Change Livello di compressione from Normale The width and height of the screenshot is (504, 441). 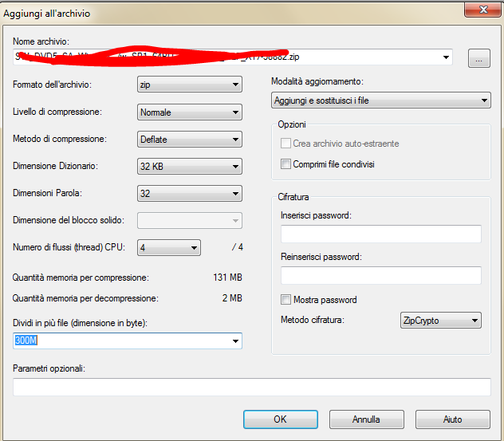(x=190, y=112)
